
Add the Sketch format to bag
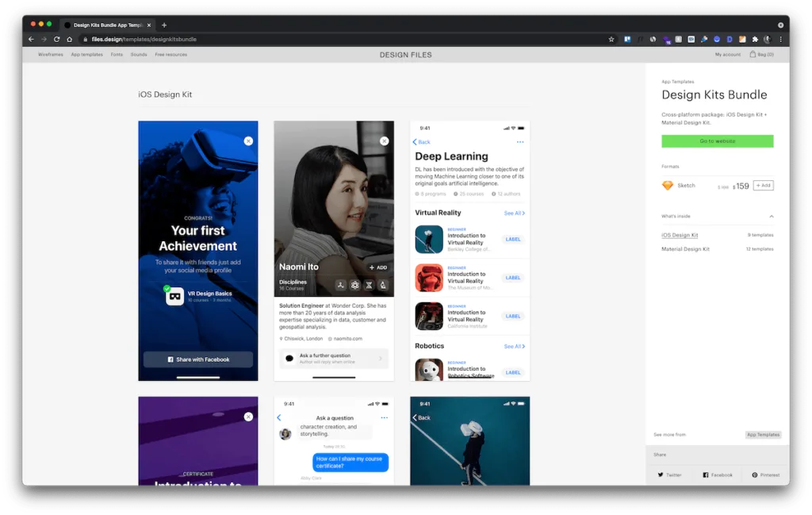(x=764, y=186)
